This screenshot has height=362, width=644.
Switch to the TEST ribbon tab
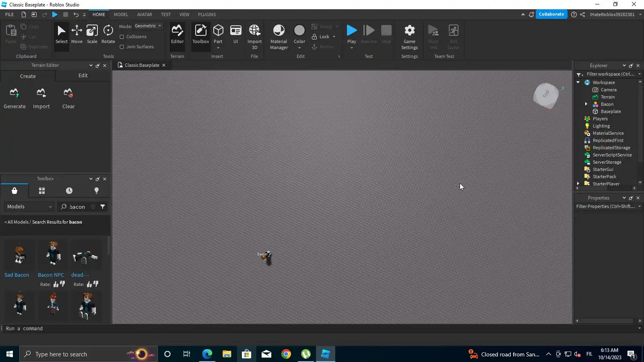coord(166,14)
